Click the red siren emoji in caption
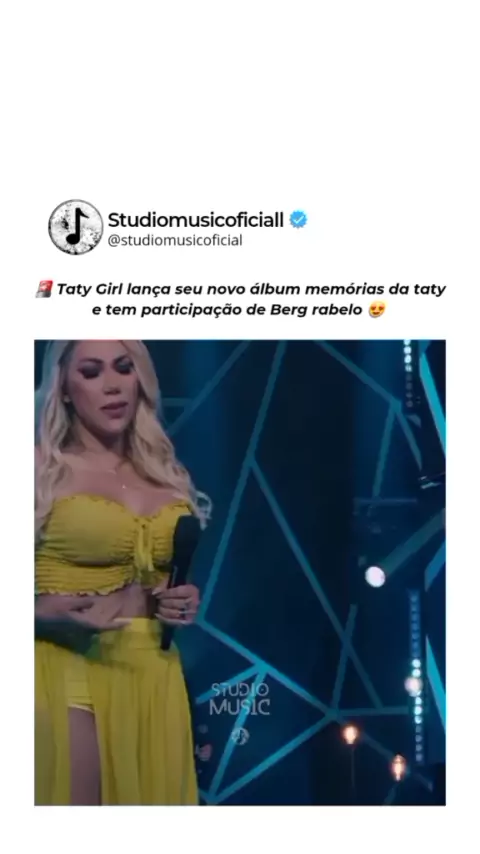This screenshot has height=854, width=480. [x=44, y=289]
